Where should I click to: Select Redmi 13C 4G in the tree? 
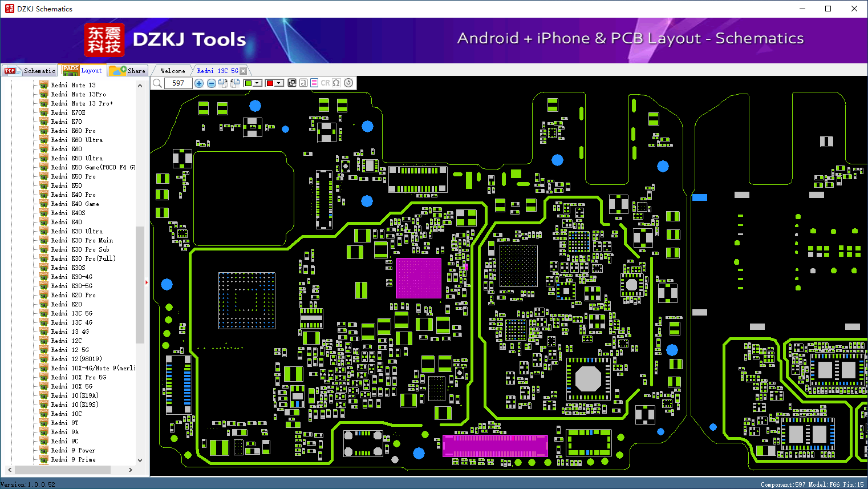tap(71, 322)
